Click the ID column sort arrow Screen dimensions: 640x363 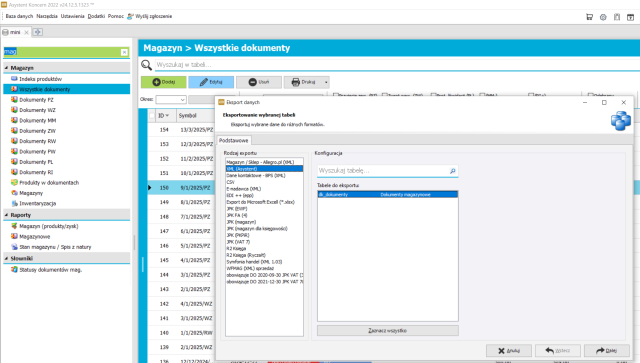(167, 116)
